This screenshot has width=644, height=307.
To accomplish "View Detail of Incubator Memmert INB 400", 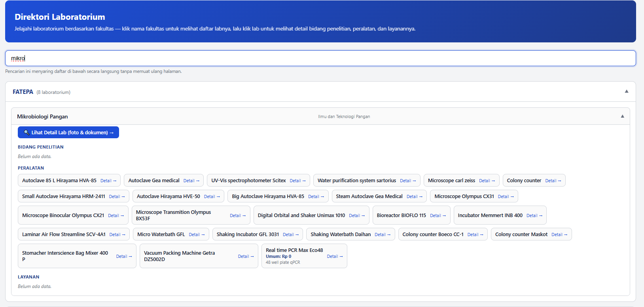I will coord(534,215).
